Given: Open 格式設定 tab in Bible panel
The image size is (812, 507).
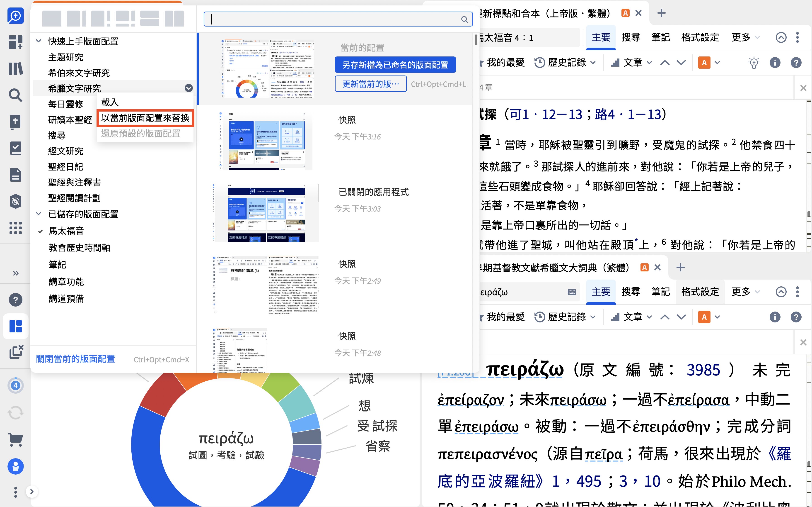Looking at the screenshot, I should pos(700,37).
